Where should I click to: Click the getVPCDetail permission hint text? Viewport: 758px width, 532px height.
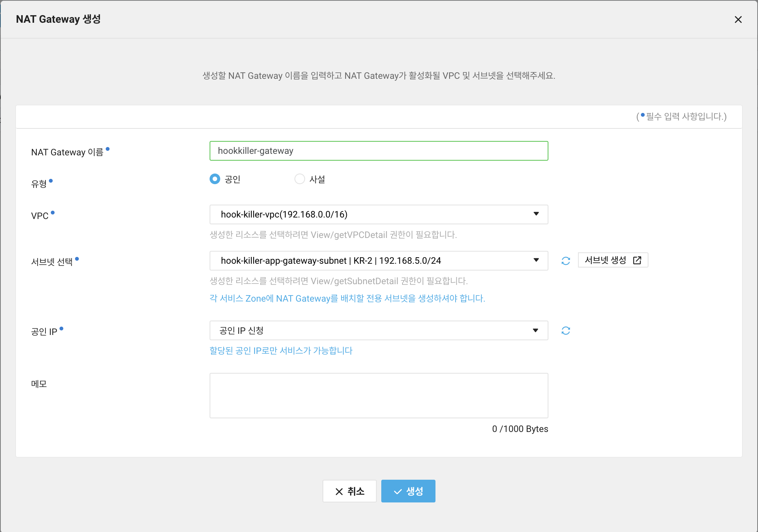pos(333,235)
